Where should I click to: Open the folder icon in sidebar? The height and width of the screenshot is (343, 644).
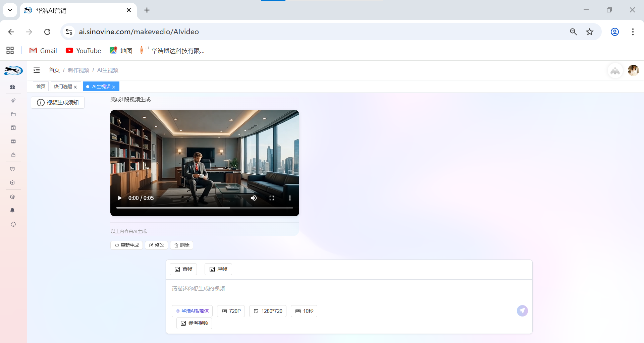(x=13, y=114)
